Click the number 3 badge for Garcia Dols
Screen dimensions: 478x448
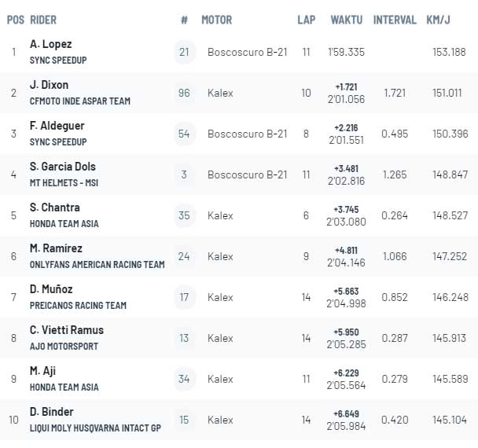pos(184,174)
